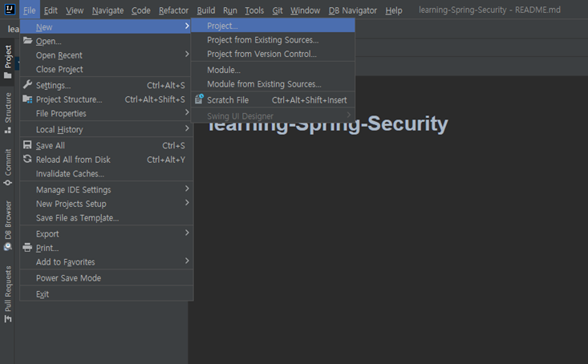The image size is (588, 364).
Task: Create a new Scratch File
Action: coord(273,99)
